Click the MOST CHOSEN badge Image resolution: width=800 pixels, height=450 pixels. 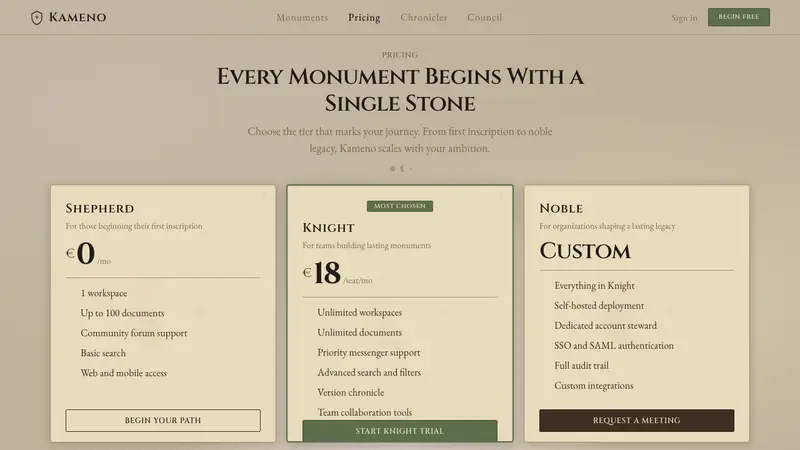click(x=399, y=206)
